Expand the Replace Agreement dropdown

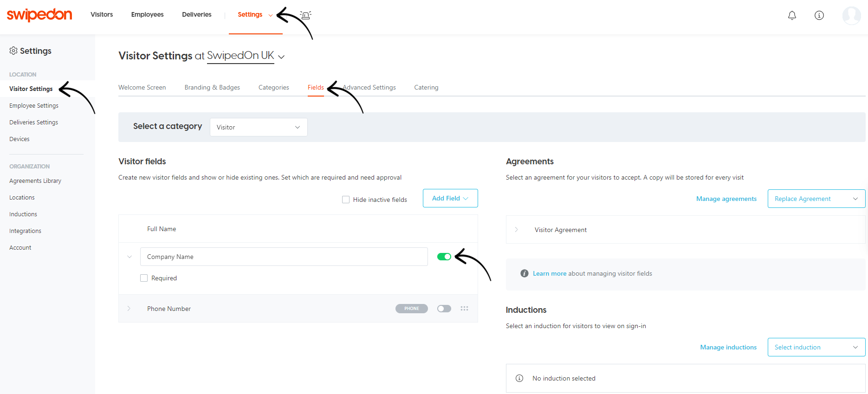coord(816,199)
